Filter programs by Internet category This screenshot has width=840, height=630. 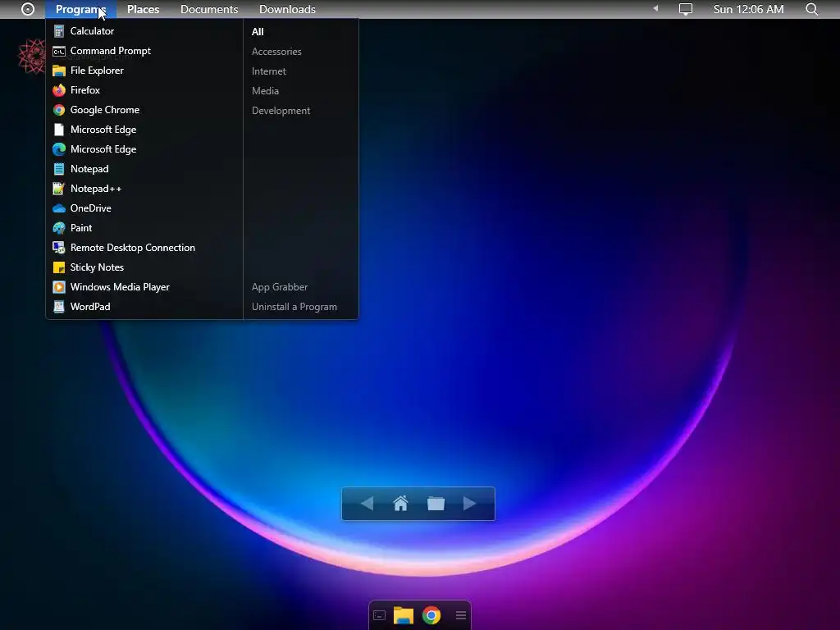click(269, 71)
